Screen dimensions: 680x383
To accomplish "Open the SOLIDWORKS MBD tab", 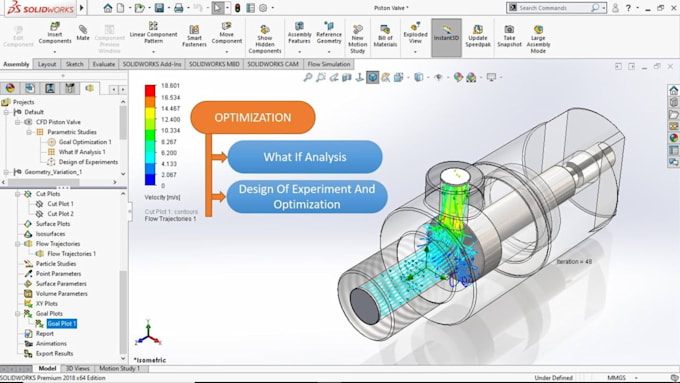I will point(214,64).
